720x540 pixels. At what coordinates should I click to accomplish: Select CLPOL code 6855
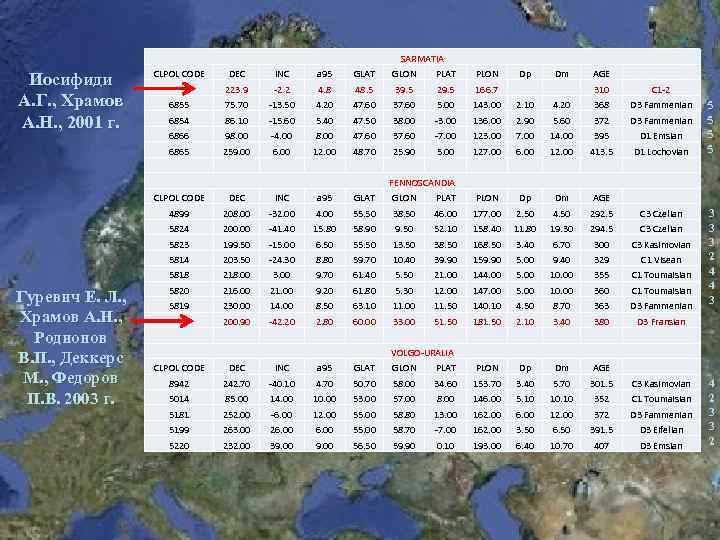click(x=179, y=105)
